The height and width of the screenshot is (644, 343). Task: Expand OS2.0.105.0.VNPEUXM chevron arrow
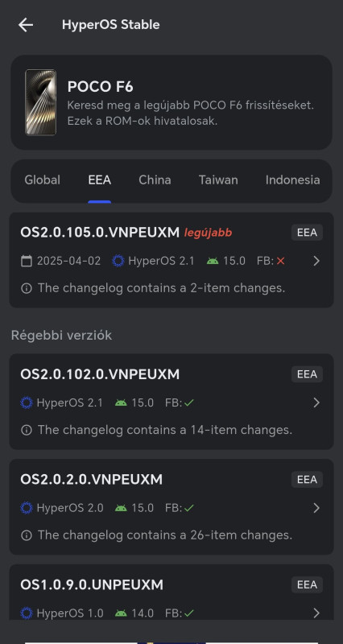pos(316,261)
